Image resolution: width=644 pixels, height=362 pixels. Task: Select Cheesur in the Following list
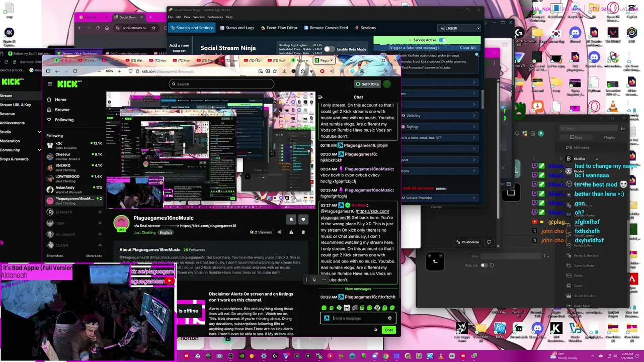74,156
